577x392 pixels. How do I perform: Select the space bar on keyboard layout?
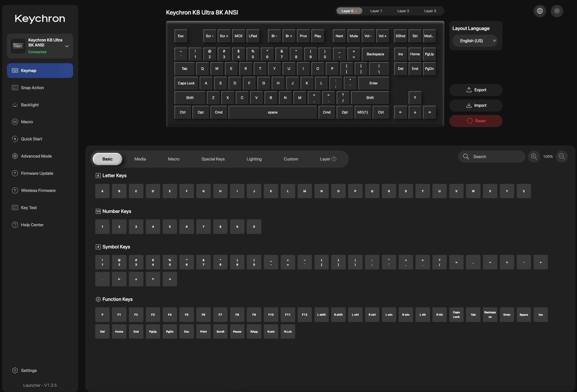273,113
